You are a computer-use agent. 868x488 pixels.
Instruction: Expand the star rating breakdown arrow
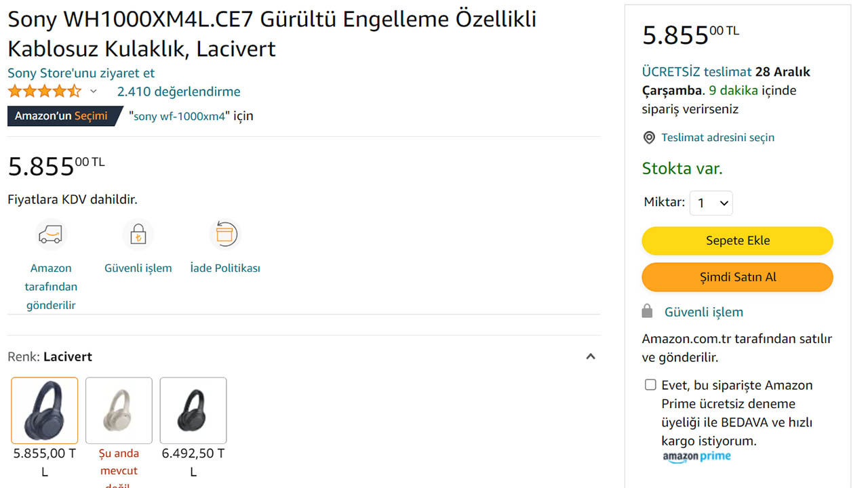(94, 91)
